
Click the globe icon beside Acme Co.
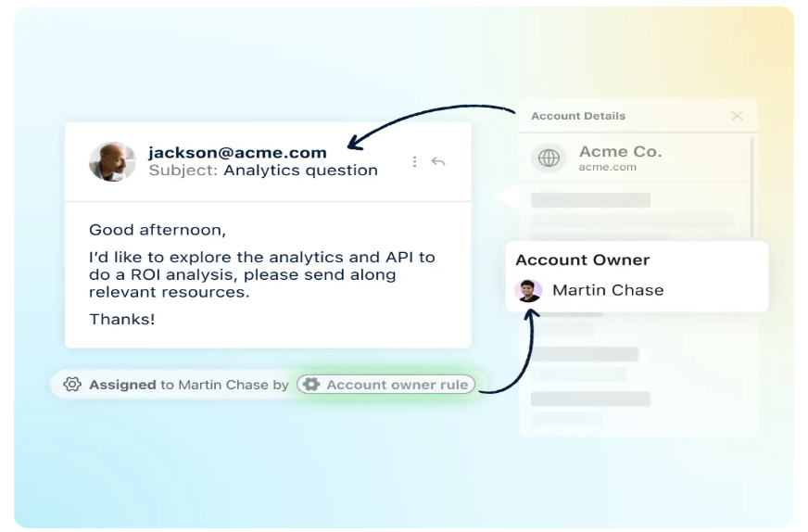click(549, 158)
